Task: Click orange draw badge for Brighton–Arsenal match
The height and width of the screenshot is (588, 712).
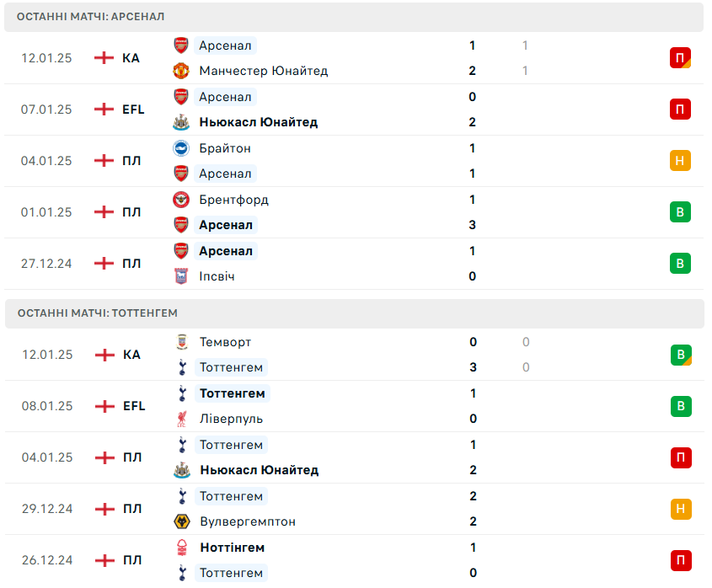Action: tap(680, 161)
